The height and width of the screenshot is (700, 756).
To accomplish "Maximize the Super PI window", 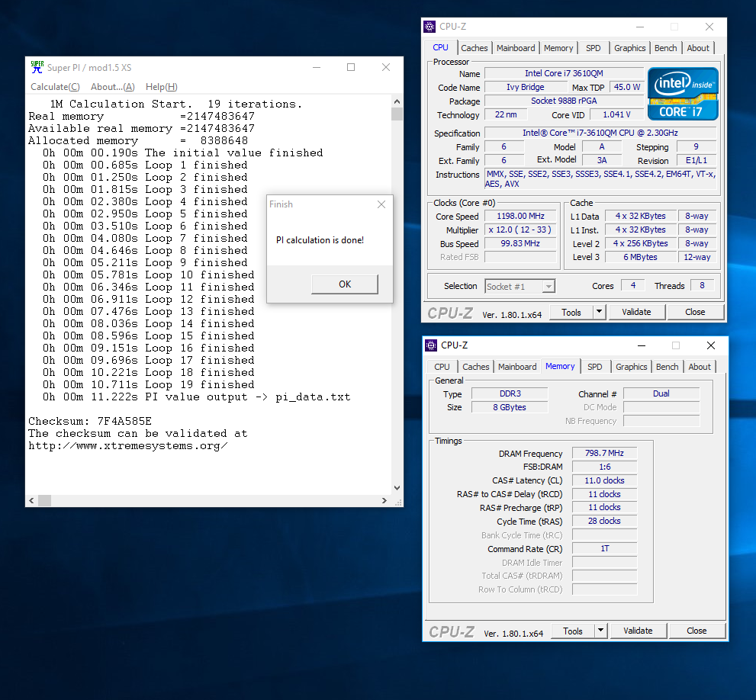I will click(x=351, y=68).
